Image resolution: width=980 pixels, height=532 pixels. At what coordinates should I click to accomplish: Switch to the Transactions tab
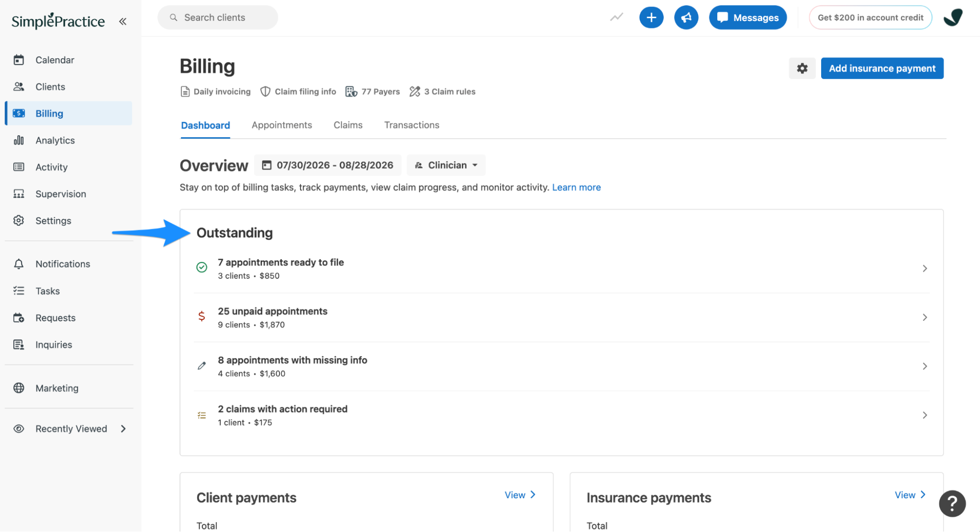[x=411, y=125]
